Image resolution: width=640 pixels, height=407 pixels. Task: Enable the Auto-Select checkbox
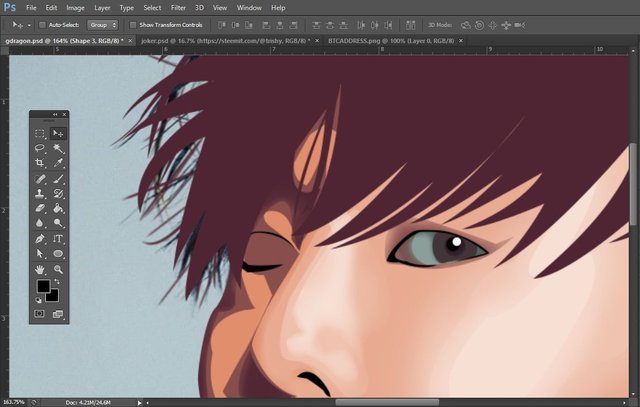pos(41,24)
